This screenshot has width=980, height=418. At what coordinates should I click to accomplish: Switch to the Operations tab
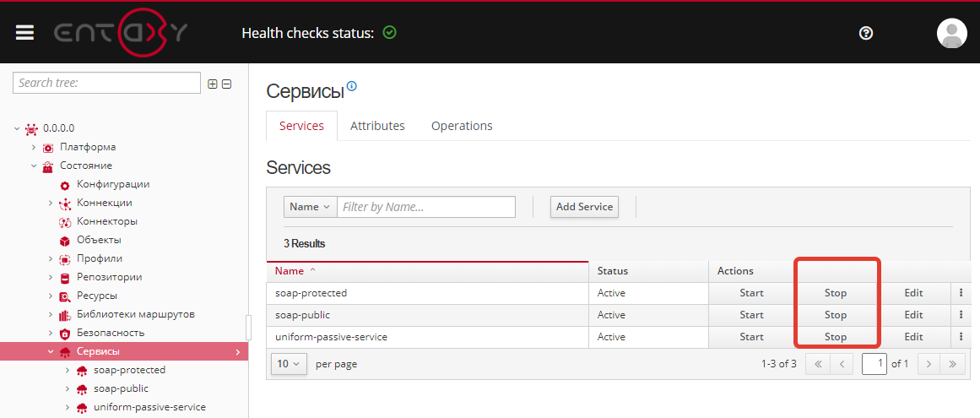pyautogui.click(x=462, y=126)
